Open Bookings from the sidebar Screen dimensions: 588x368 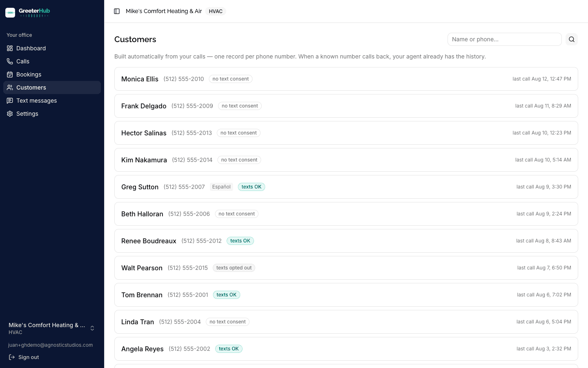52,74
